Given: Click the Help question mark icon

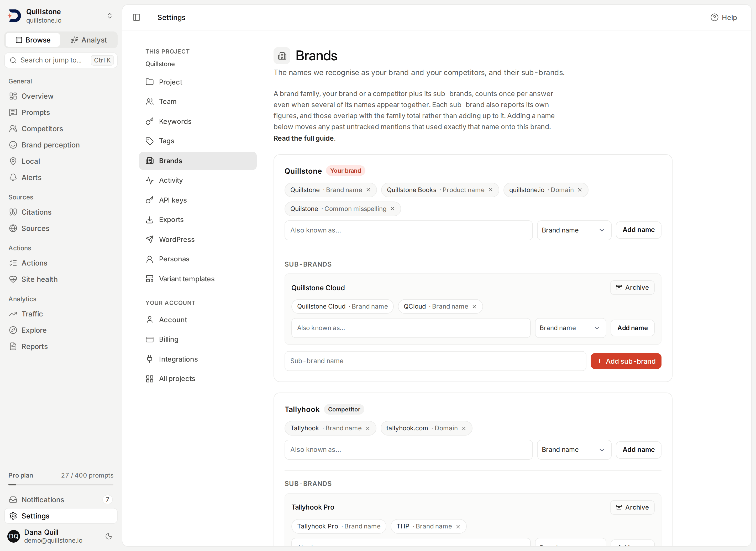Looking at the screenshot, I should point(714,17).
